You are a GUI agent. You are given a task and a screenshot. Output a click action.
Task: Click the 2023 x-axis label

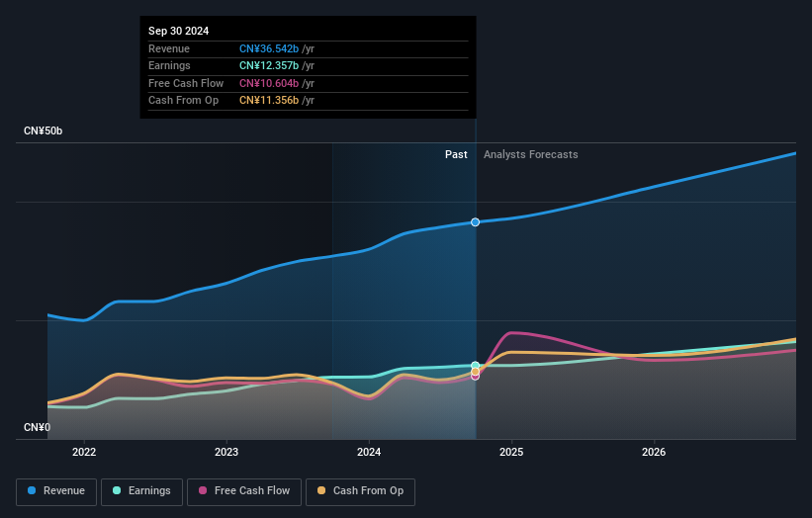[x=226, y=453]
